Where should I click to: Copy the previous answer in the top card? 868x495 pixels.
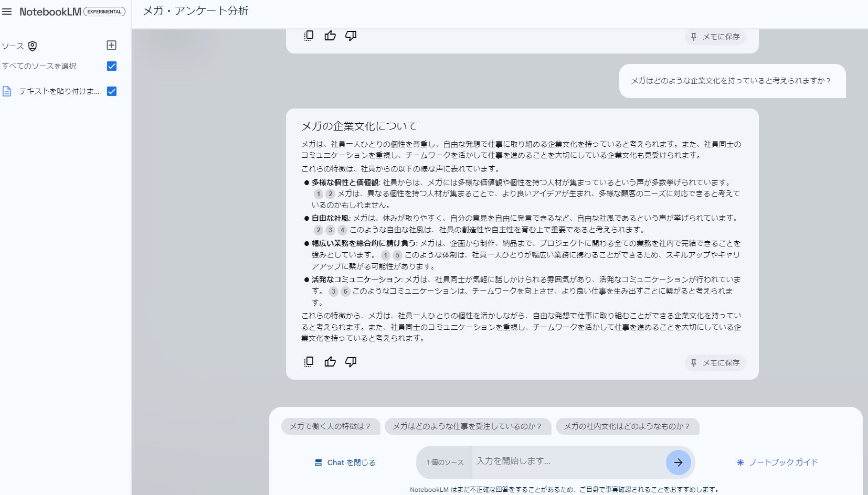coord(309,36)
